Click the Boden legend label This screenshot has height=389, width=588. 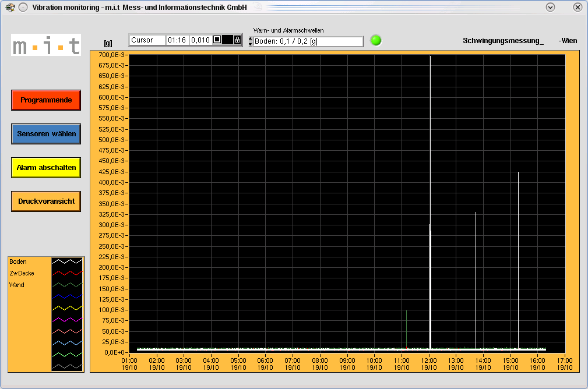tap(18, 261)
